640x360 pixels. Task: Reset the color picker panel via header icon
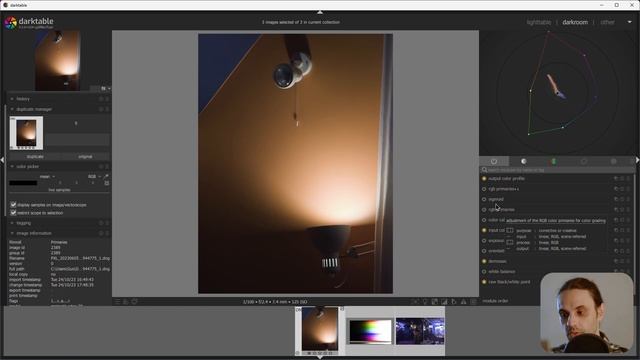(101, 167)
